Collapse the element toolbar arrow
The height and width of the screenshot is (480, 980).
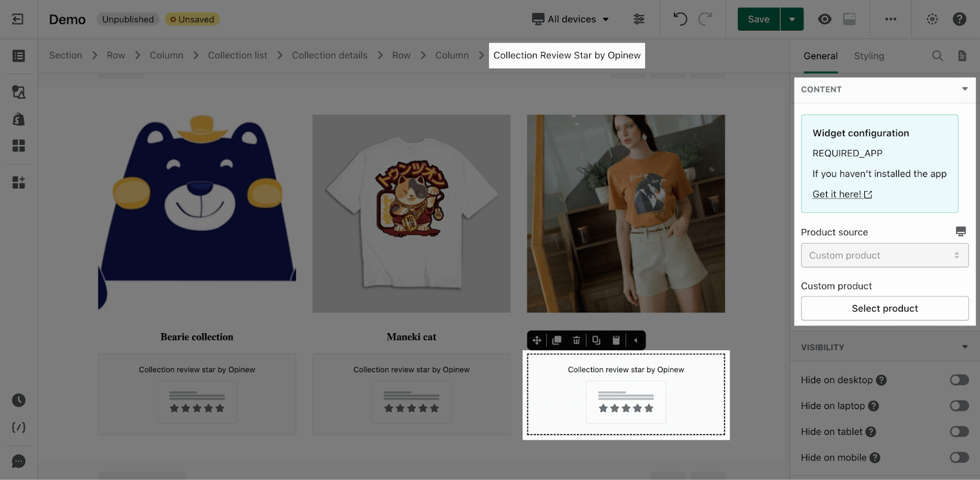[x=636, y=340]
